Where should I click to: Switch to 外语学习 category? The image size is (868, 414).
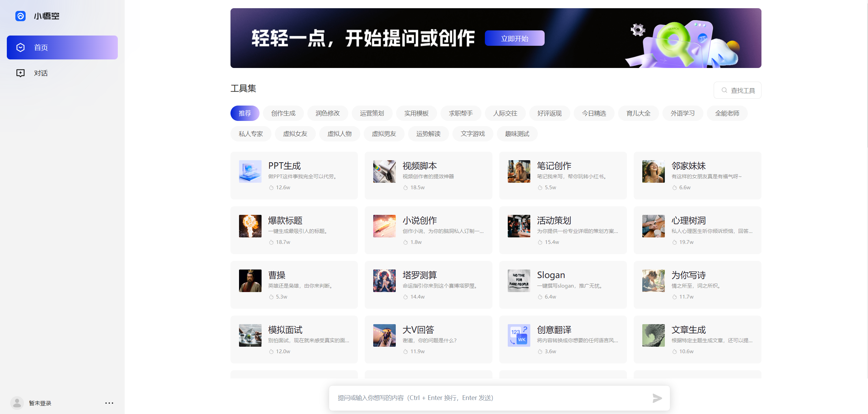(x=683, y=113)
